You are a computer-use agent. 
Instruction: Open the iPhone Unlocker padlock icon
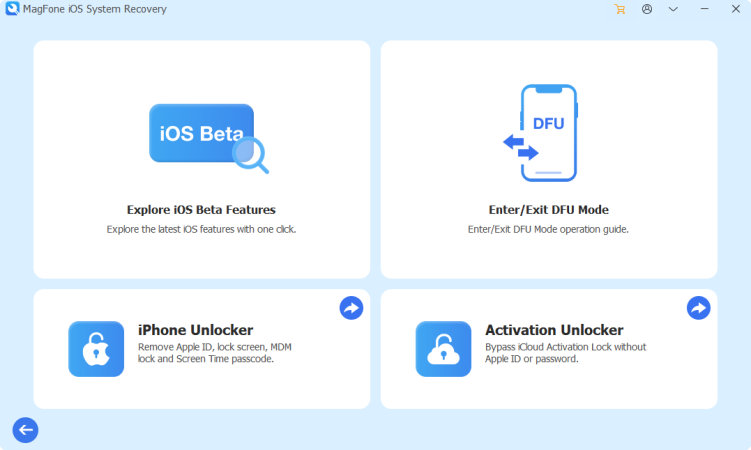96,349
